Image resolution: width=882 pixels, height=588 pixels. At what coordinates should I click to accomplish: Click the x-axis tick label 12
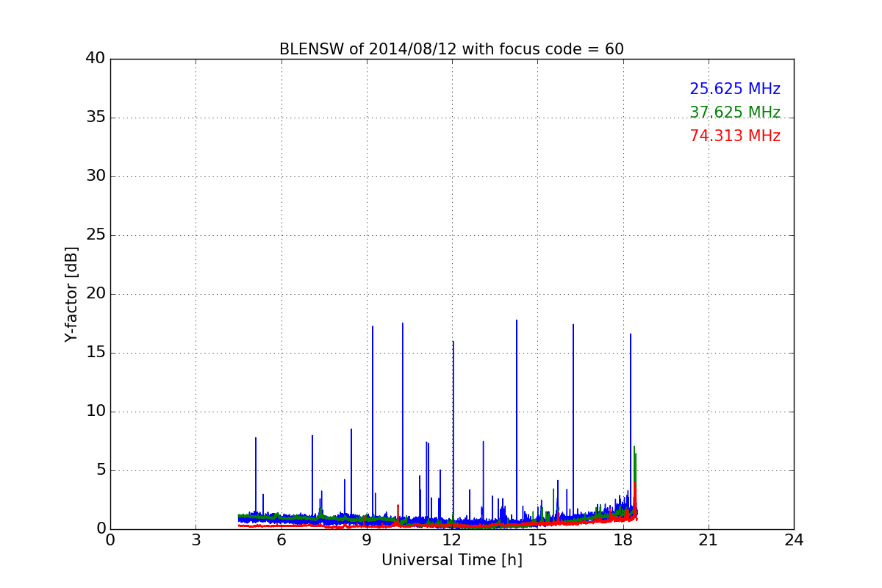[452, 539]
